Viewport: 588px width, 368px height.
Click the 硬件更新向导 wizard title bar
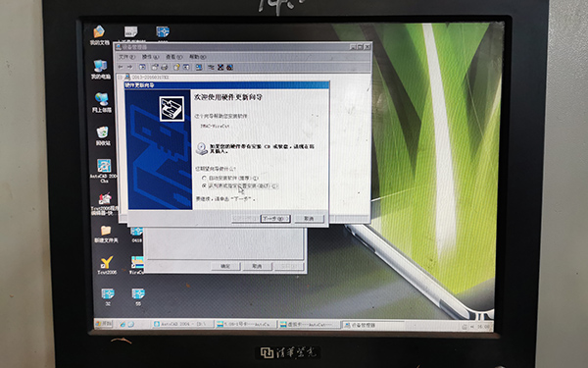click(227, 85)
